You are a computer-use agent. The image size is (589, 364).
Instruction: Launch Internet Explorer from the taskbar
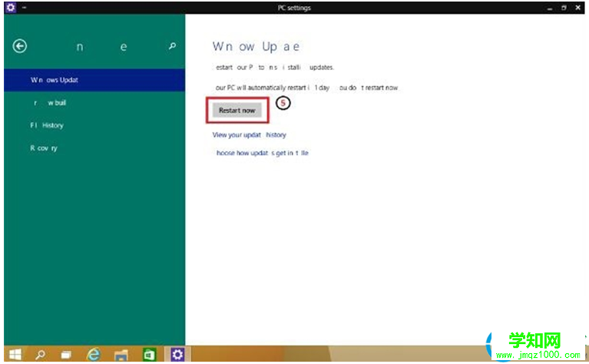pos(93,354)
